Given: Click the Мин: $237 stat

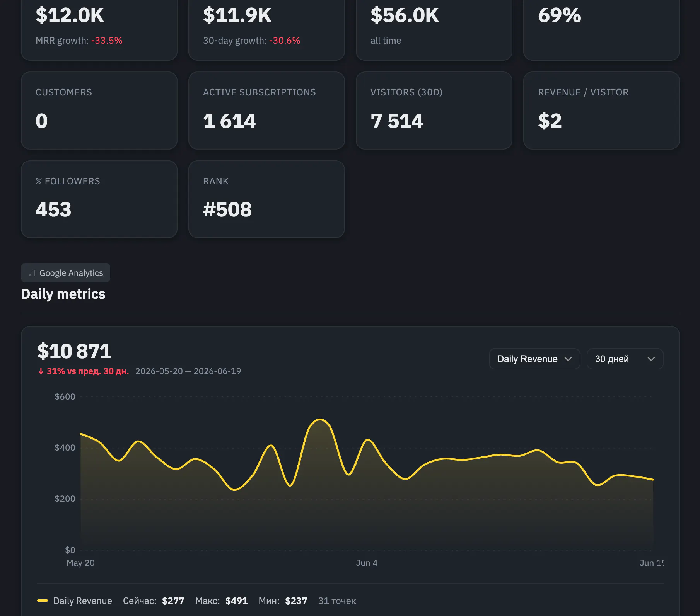Looking at the screenshot, I should tap(283, 601).
